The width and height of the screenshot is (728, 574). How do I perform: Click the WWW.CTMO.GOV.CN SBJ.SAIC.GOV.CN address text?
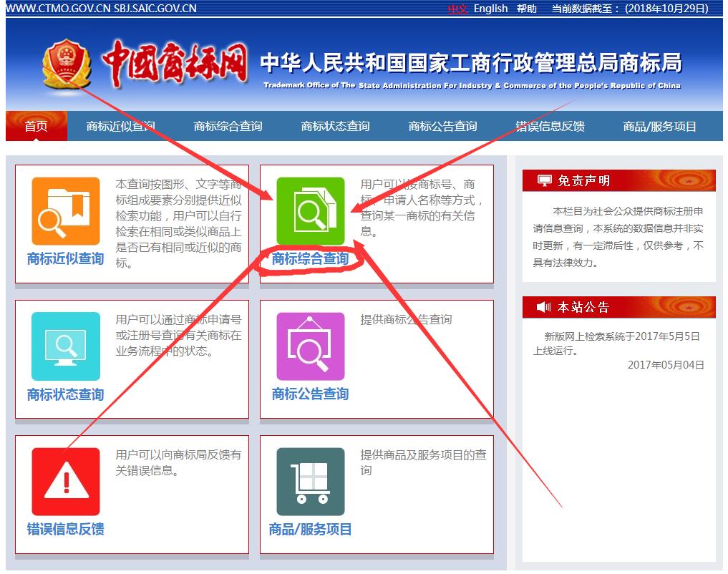tap(101, 9)
